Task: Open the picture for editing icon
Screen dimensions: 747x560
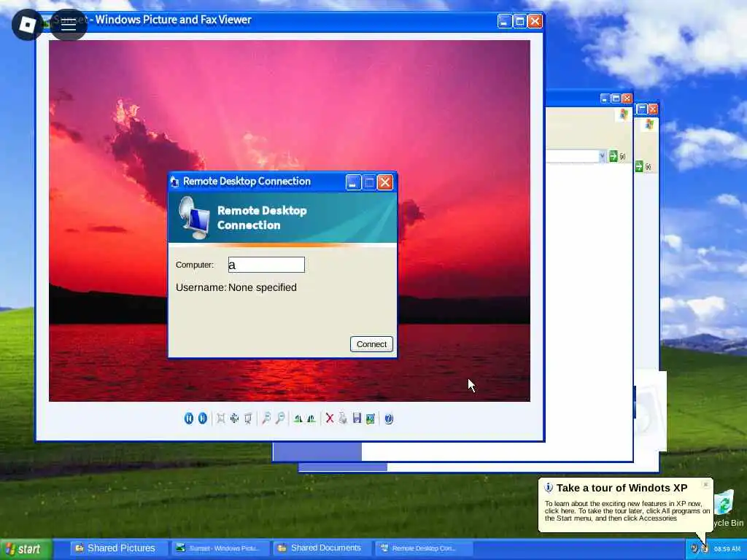Action: (x=370, y=419)
